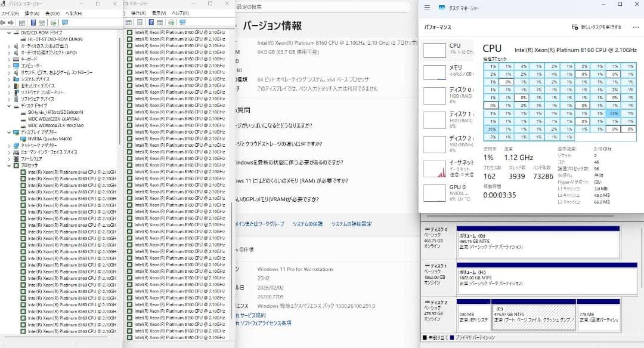The height and width of the screenshot is (348, 644).
Task: Click the Task Manager more options ellipsis
Action: point(634,27)
